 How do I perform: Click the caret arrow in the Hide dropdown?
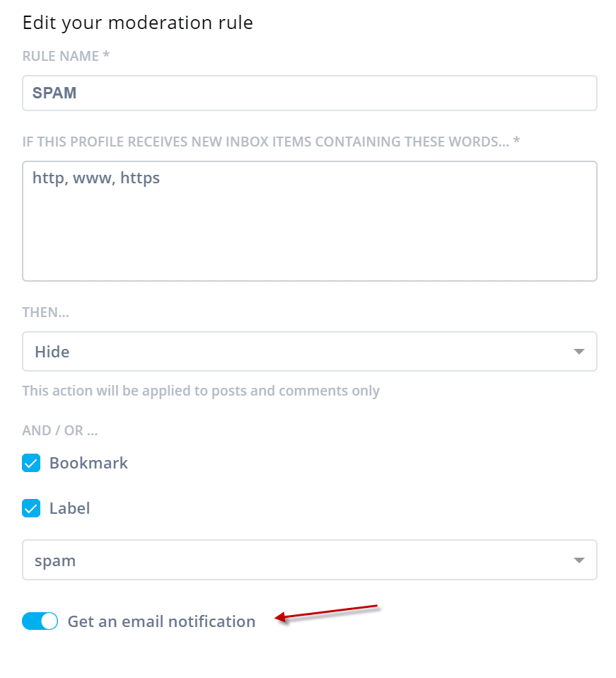pyautogui.click(x=579, y=352)
